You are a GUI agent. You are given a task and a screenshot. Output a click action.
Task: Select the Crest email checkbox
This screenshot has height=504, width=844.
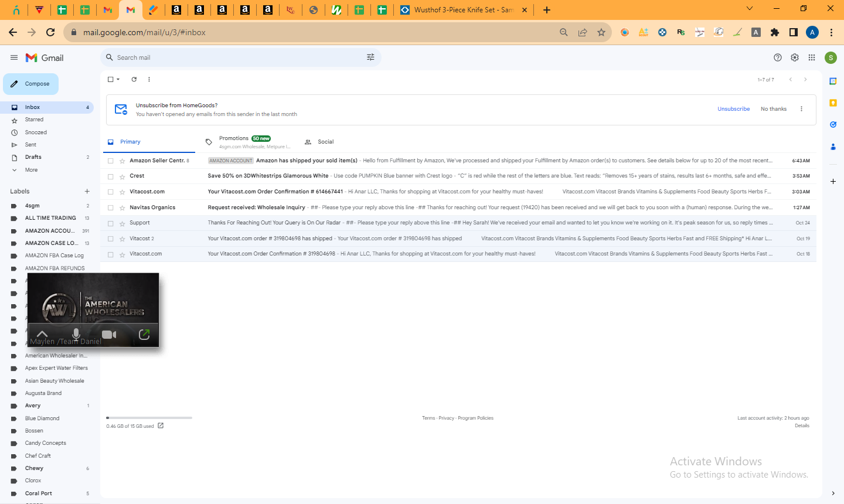(x=110, y=176)
